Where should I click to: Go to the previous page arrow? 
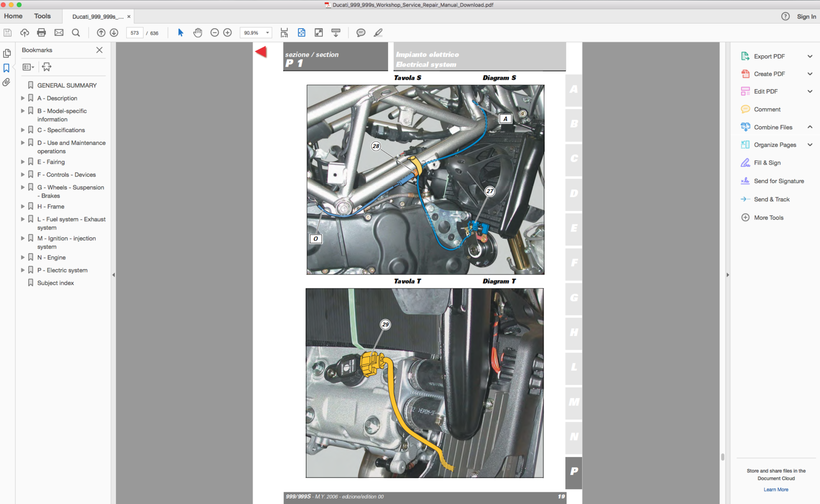tap(101, 33)
